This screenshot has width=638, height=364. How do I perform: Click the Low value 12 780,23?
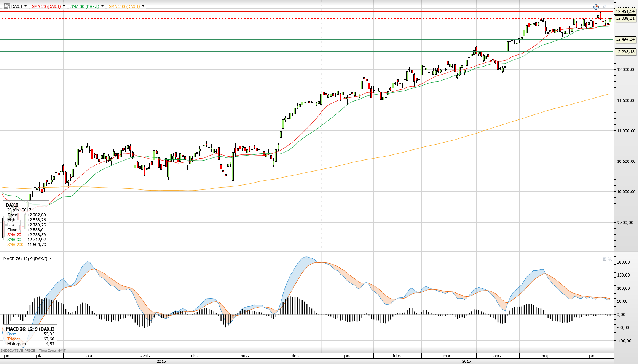point(37,225)
